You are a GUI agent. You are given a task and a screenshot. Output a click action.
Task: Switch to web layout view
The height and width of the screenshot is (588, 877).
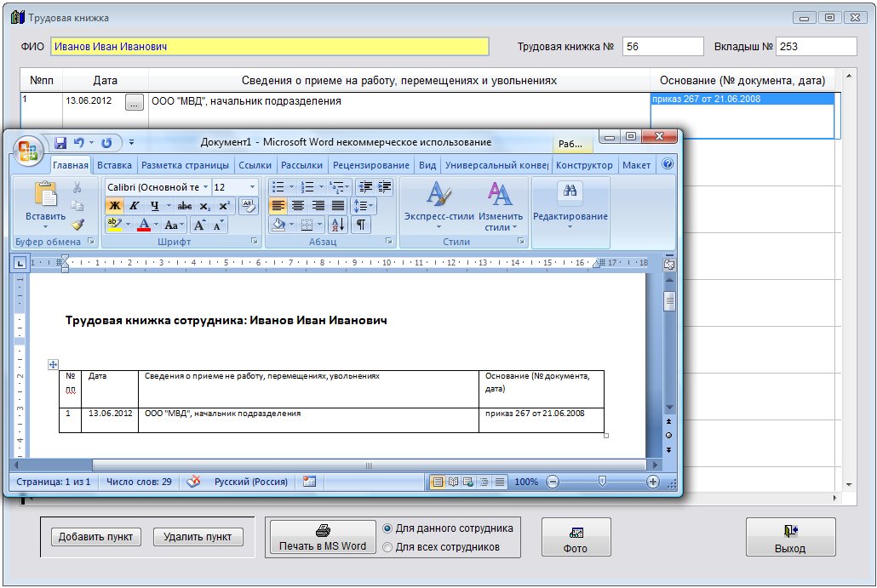pos(468,482)
